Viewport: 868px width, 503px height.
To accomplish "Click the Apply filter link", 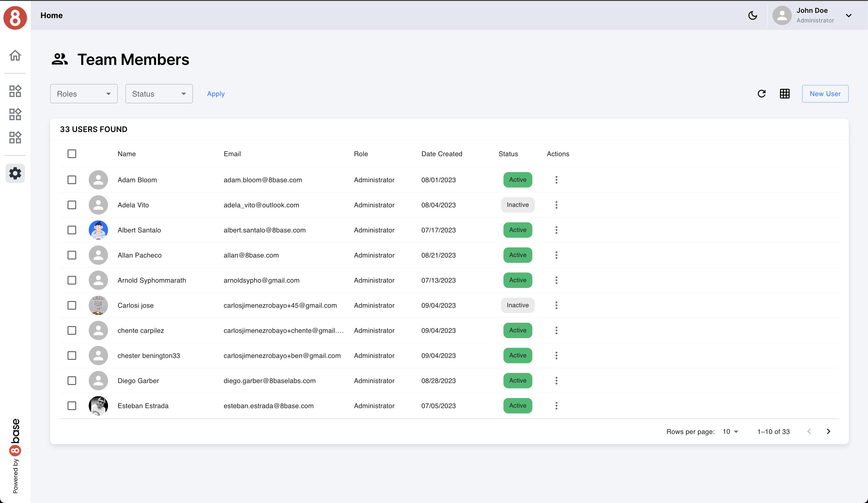I will tap(216, 94).
